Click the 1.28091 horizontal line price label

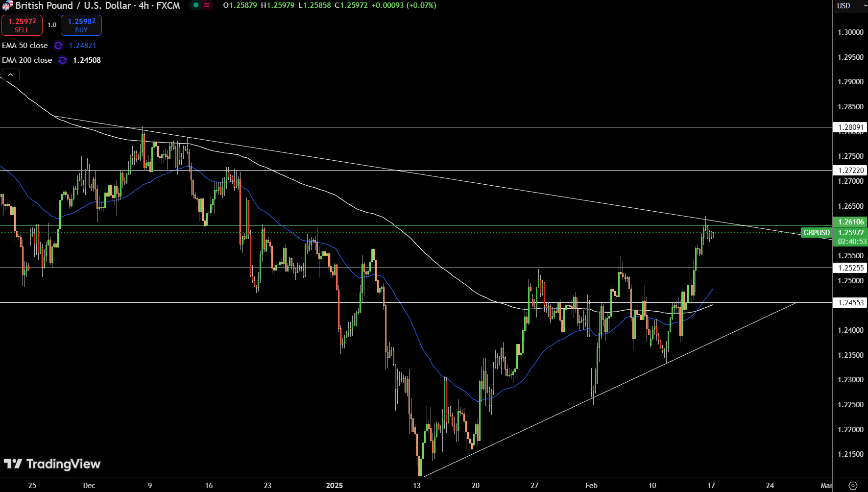pos(850,127)
